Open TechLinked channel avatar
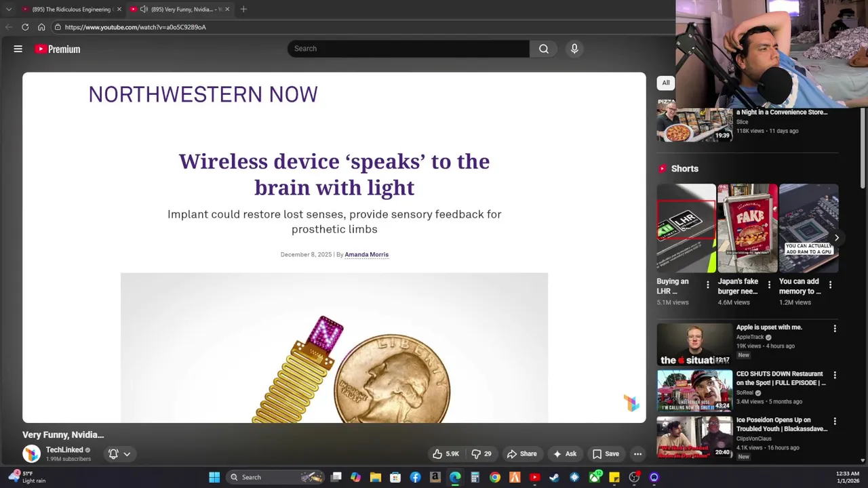 pos(31,453)
